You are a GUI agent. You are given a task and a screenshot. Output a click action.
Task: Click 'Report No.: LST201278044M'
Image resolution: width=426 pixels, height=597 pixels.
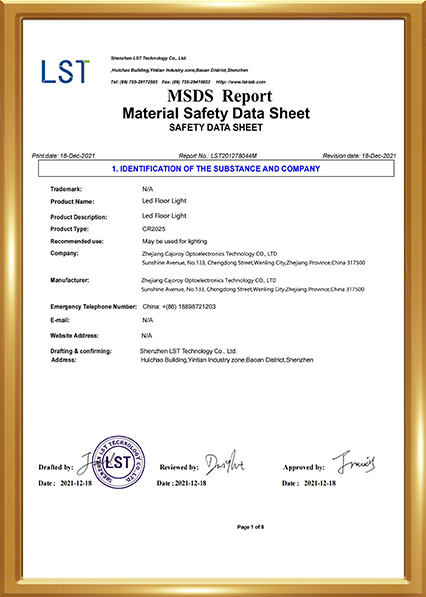coord(218,155)
